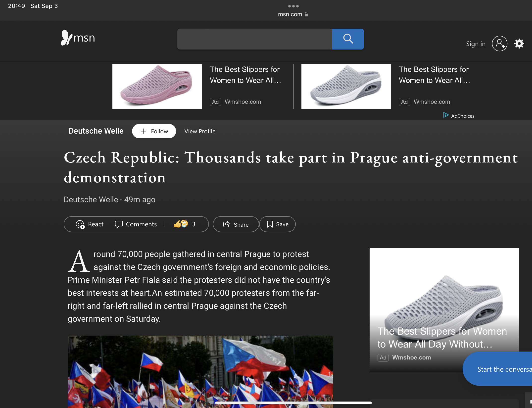This screenshot has width=532, height=408.
Task: Click into the MSN search field
Action: 254,39
